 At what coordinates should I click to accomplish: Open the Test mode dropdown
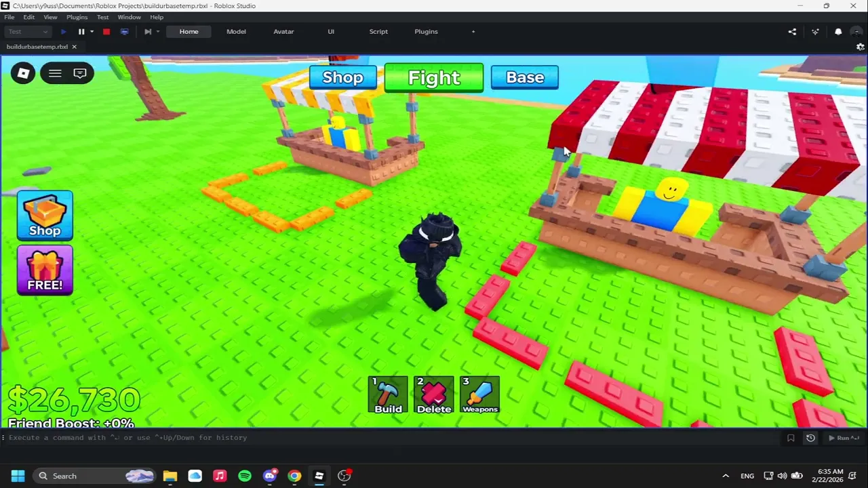(x=28, y=31)
